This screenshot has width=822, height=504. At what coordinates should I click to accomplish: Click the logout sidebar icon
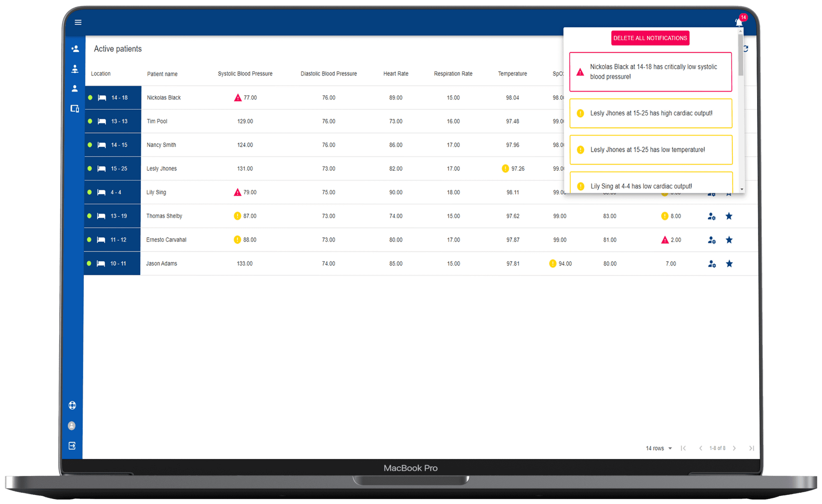point(72,446)
